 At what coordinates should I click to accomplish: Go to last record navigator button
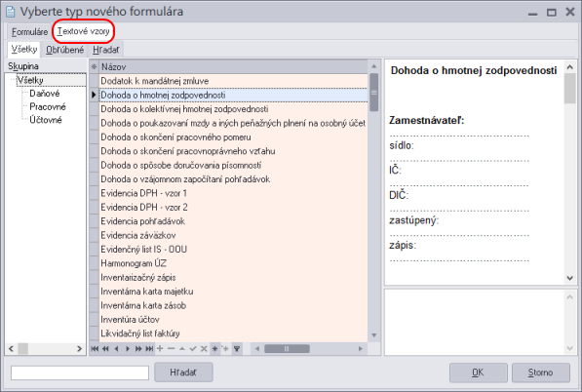tap(149, 348)
